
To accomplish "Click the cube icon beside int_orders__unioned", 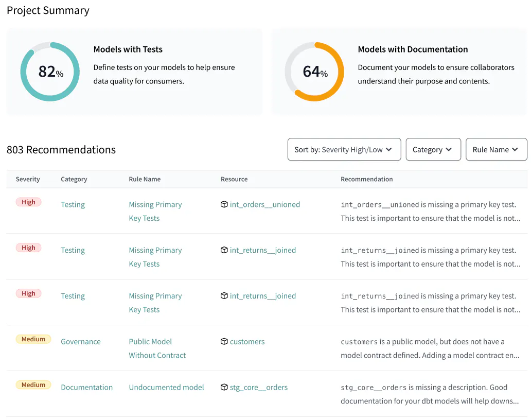I will click(x=224, y=204).
